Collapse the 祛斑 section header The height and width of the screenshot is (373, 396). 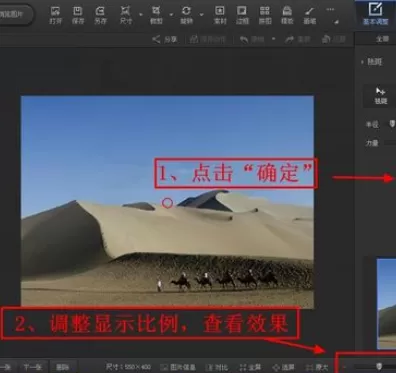tap(372, 62)
